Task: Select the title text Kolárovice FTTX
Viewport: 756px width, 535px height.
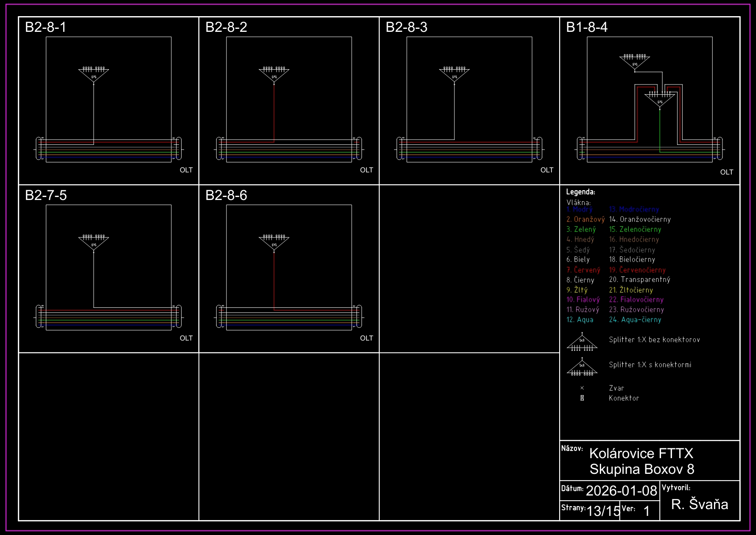Action: 641,453
